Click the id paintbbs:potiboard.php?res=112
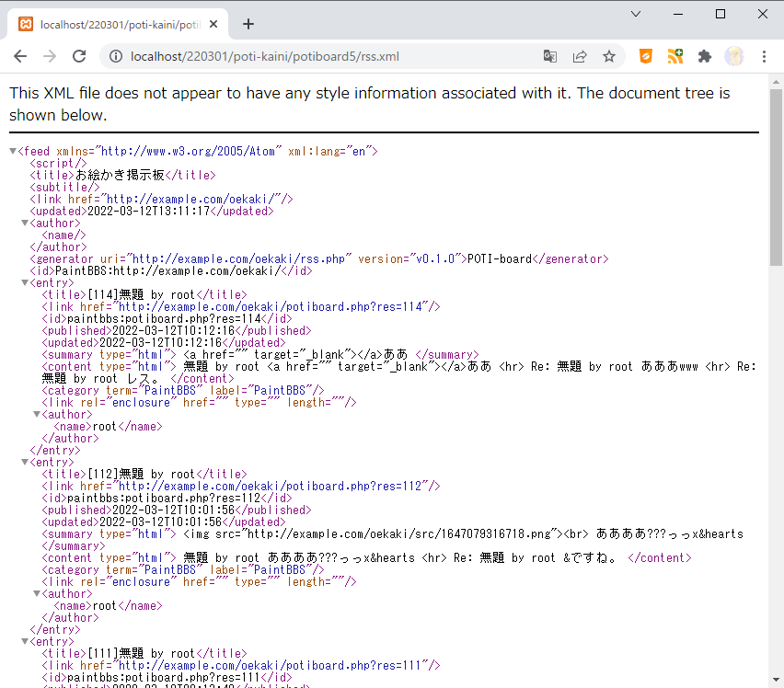The width and height of the screenshot is (784, 688). click(164, 499)
